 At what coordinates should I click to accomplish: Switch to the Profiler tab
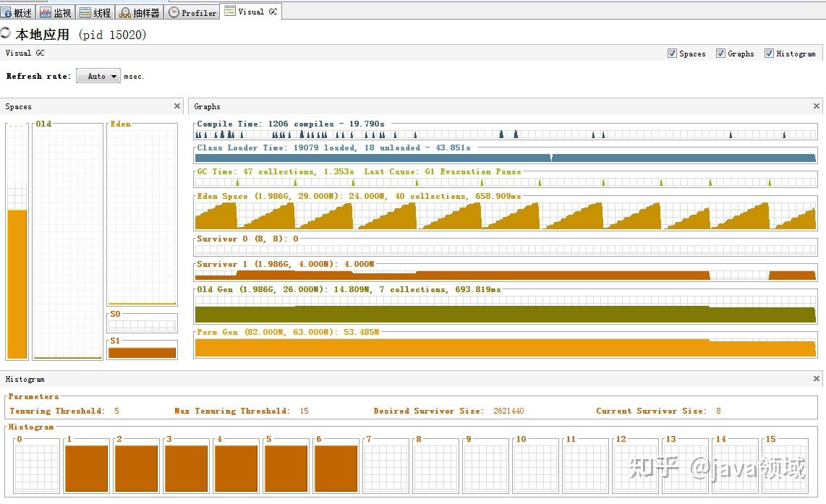pos(192,12)
